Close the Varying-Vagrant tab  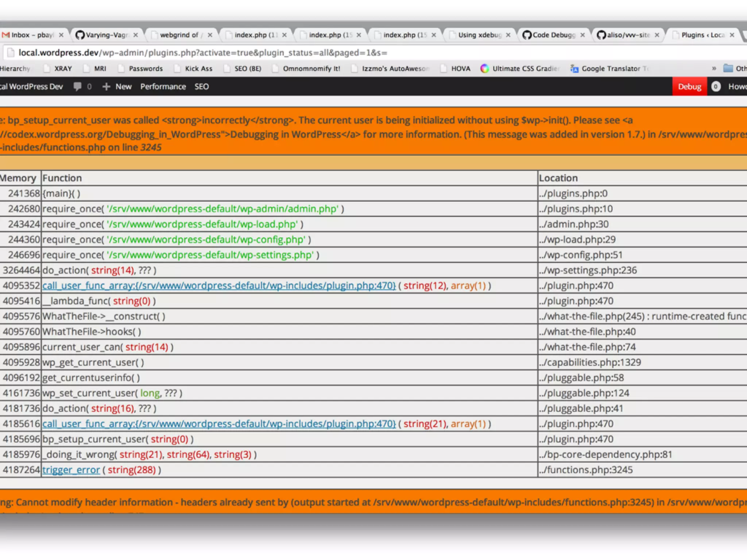pos(136,35)
